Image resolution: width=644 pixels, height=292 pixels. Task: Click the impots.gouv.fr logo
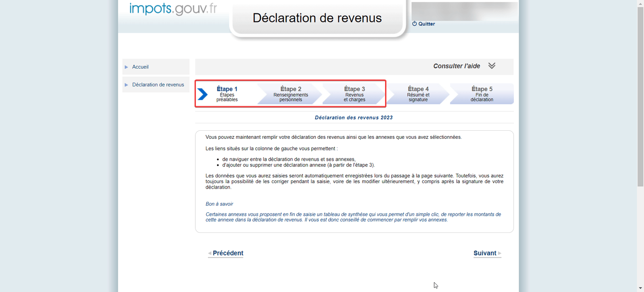(172, 8)
